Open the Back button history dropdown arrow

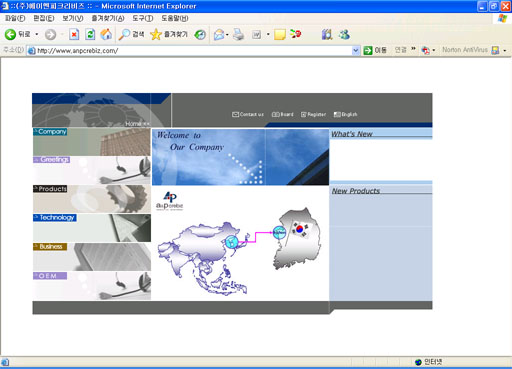coord(37,34)
